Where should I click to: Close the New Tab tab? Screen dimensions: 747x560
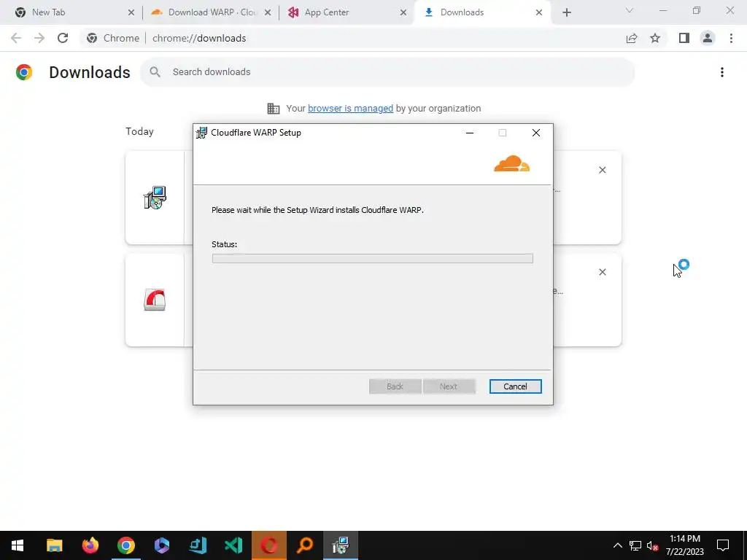click(131, 13)
